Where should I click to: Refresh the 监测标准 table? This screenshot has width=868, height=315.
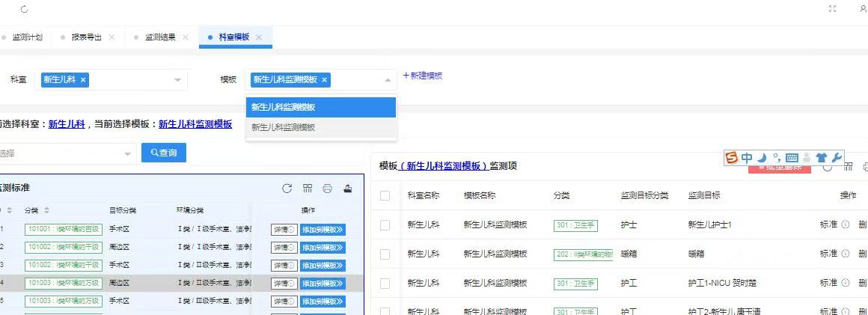287,189
